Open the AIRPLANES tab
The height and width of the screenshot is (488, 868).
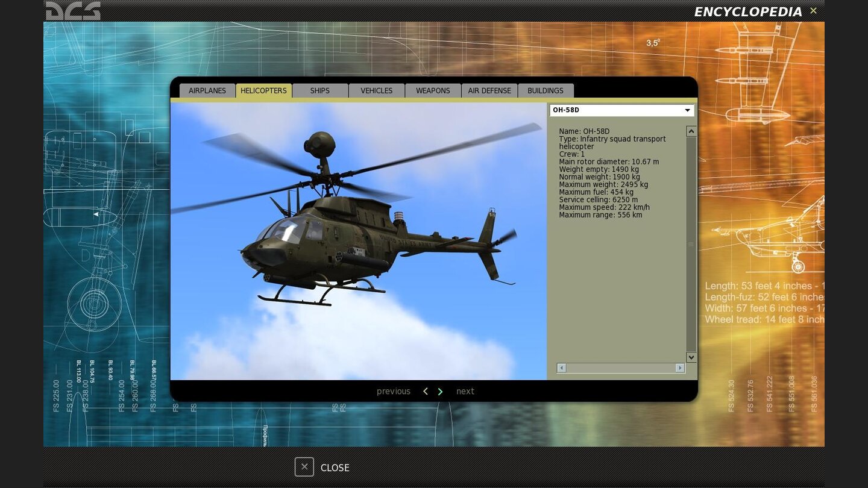tap(207, 90)
